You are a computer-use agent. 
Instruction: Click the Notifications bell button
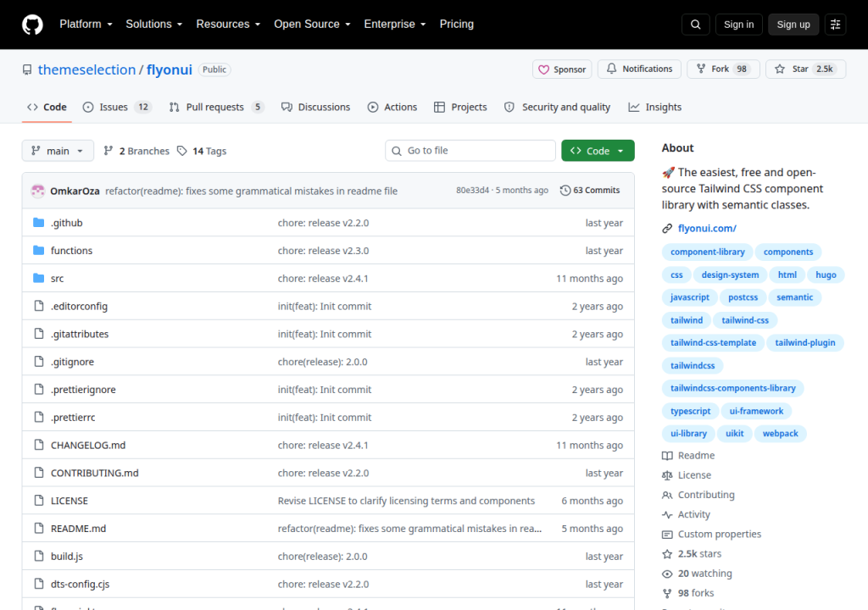(639, 69)
